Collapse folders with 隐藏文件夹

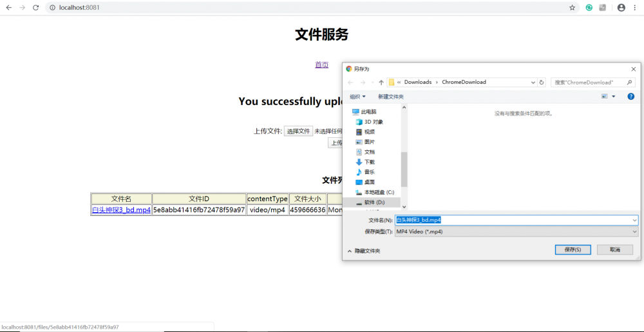[364, 251]
